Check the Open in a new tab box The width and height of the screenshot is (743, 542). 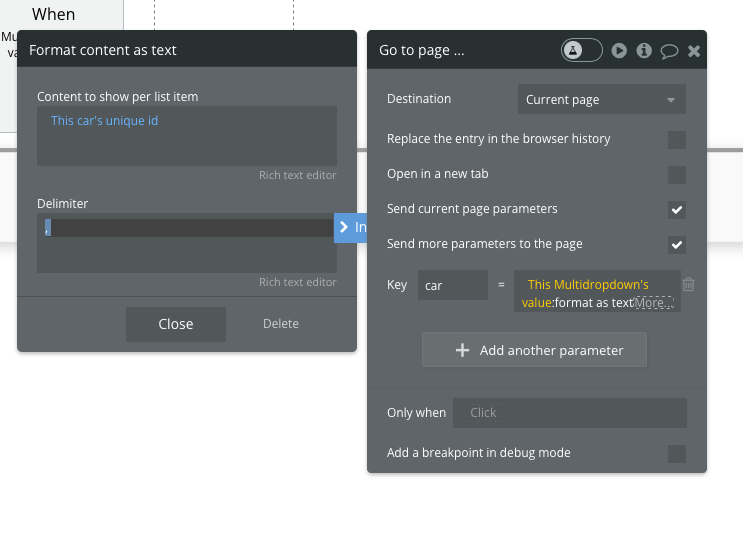pos(677,174)
